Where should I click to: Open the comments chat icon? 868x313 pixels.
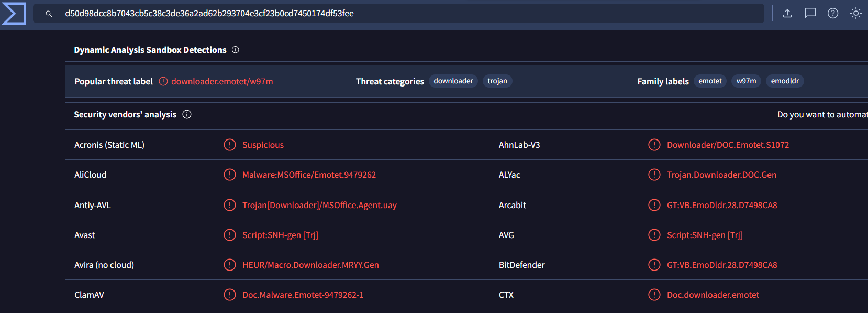[810, 14]
